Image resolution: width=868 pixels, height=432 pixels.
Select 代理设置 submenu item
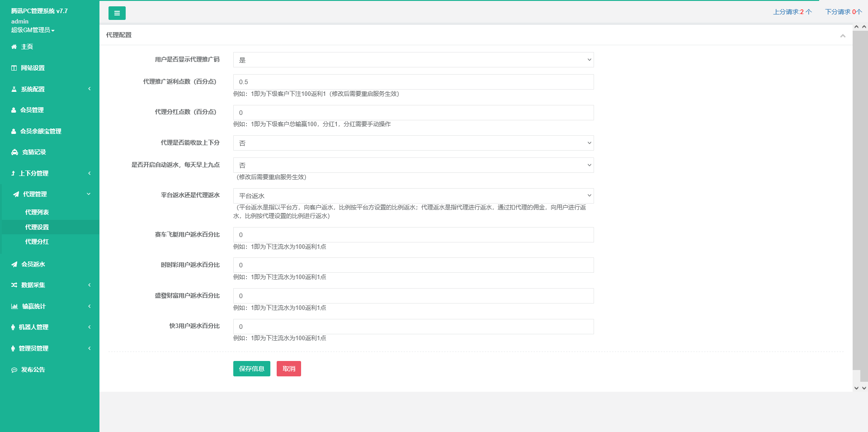(37, 227)
